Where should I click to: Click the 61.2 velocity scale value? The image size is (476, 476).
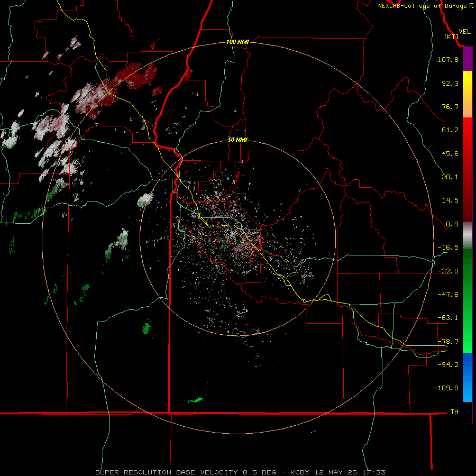tap(450, 130)
